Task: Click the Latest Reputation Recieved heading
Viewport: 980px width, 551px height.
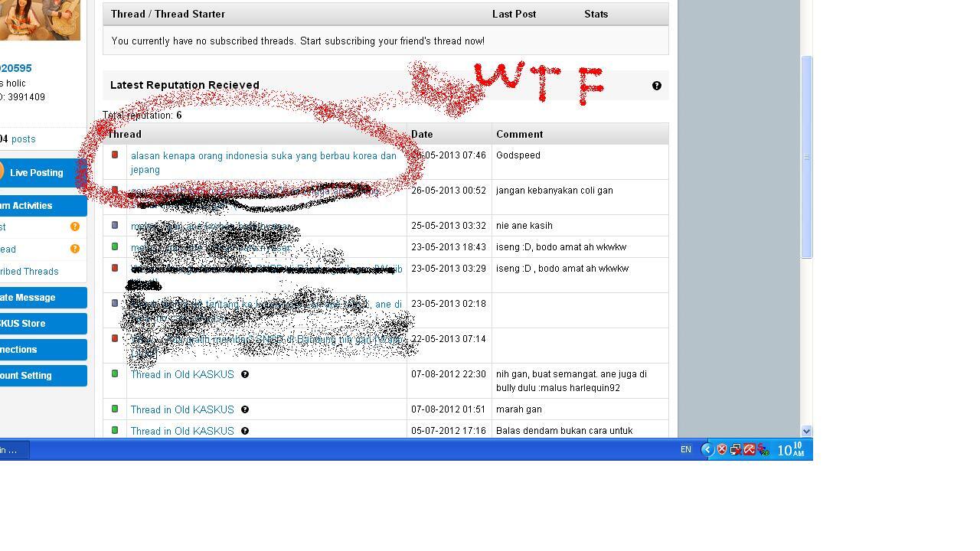Action: 185,85
